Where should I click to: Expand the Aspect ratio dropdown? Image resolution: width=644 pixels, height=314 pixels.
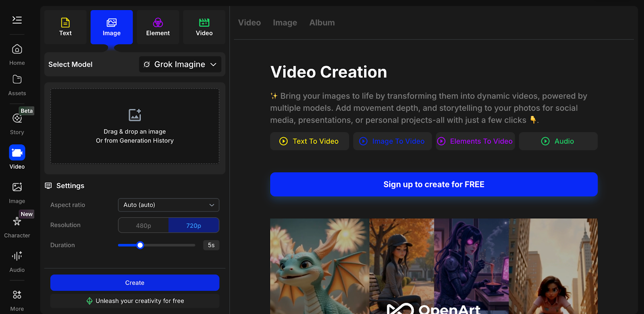click(168, 205)
